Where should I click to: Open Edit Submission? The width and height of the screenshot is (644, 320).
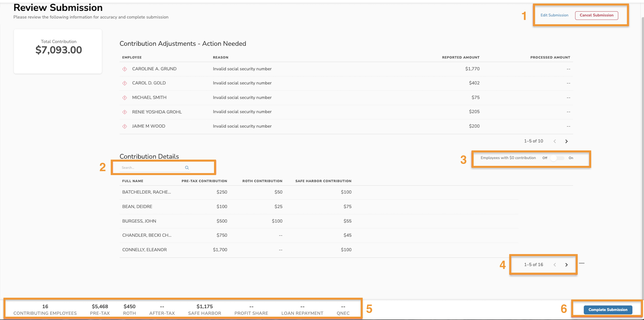coord(554,15)
